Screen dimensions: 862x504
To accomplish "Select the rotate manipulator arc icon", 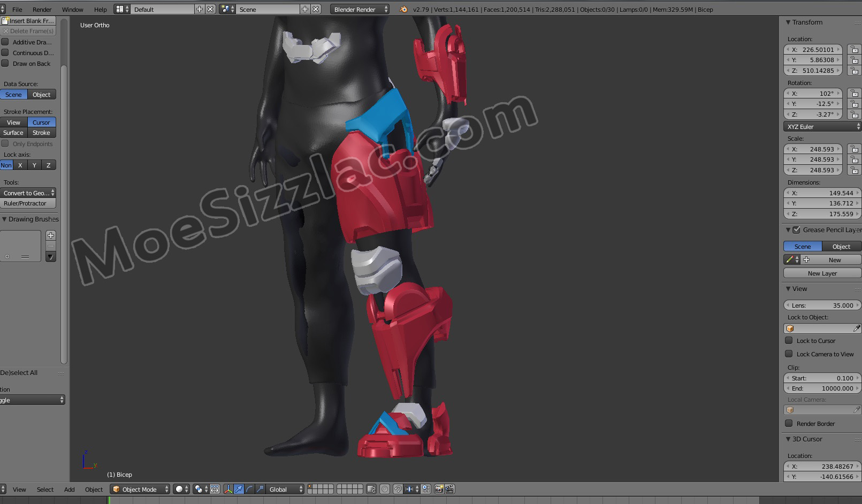I will pyautogui.click(x=249, y=489).
